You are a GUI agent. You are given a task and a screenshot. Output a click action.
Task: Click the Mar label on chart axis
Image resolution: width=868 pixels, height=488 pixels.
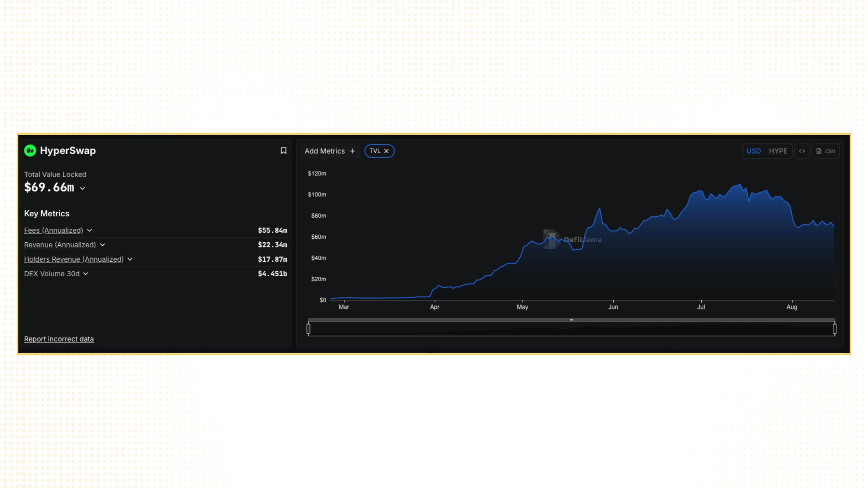[x=344, y=307]
